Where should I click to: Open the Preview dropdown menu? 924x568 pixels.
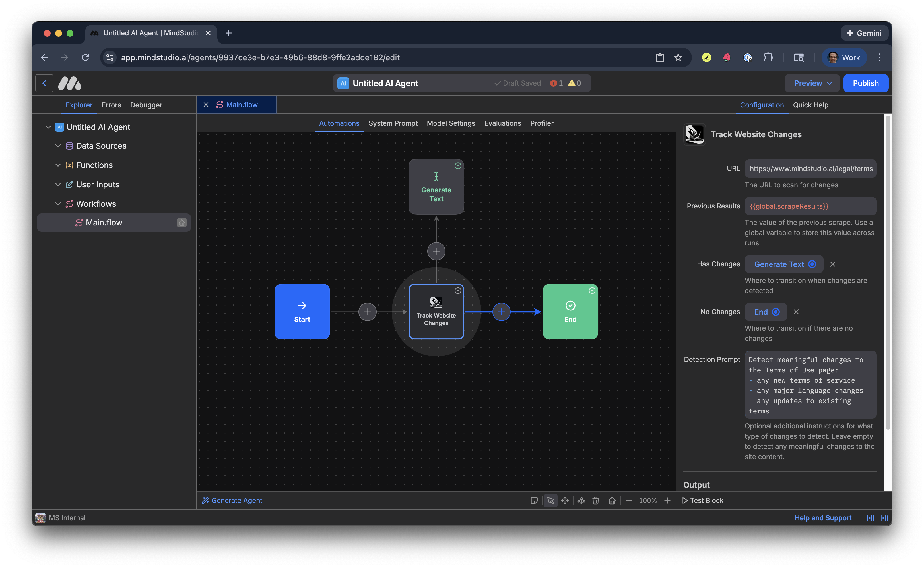click(812, 83)
